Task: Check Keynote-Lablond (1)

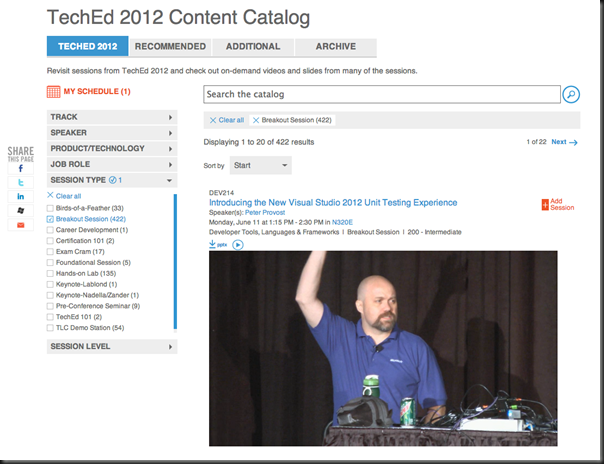Action: (x=50, y=284)
